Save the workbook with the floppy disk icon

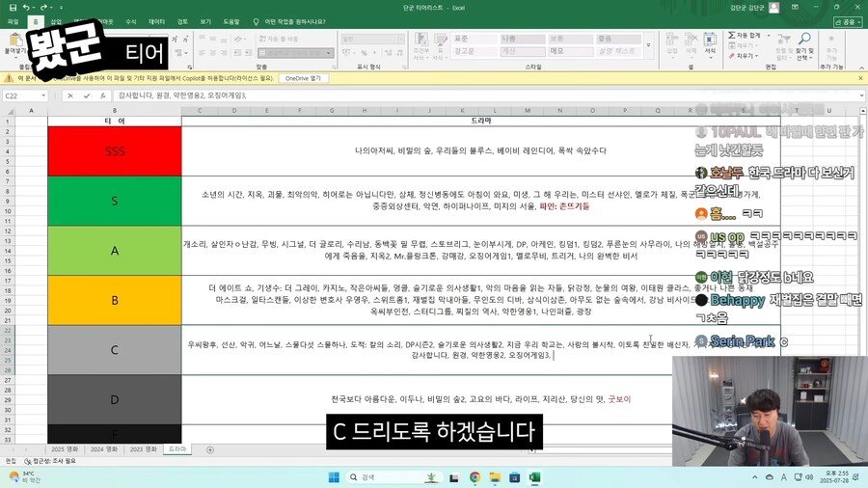point(13,8)
